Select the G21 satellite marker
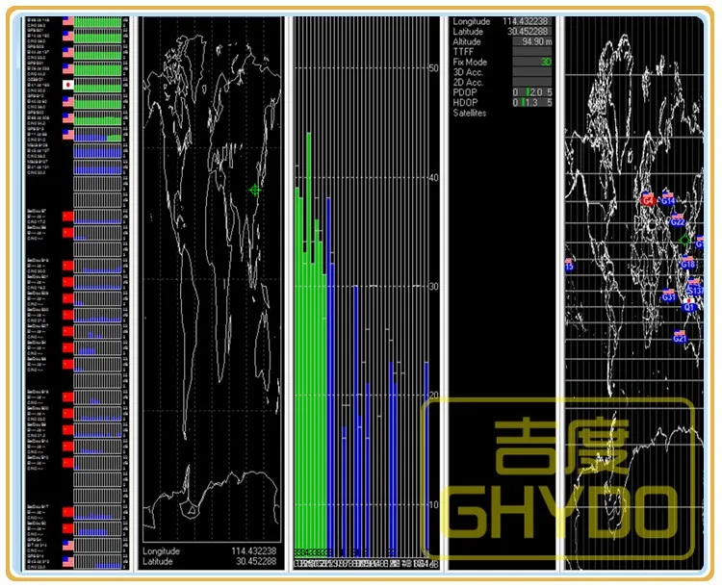Viewport: 722px width, 588px height. [x=680, y=339]
